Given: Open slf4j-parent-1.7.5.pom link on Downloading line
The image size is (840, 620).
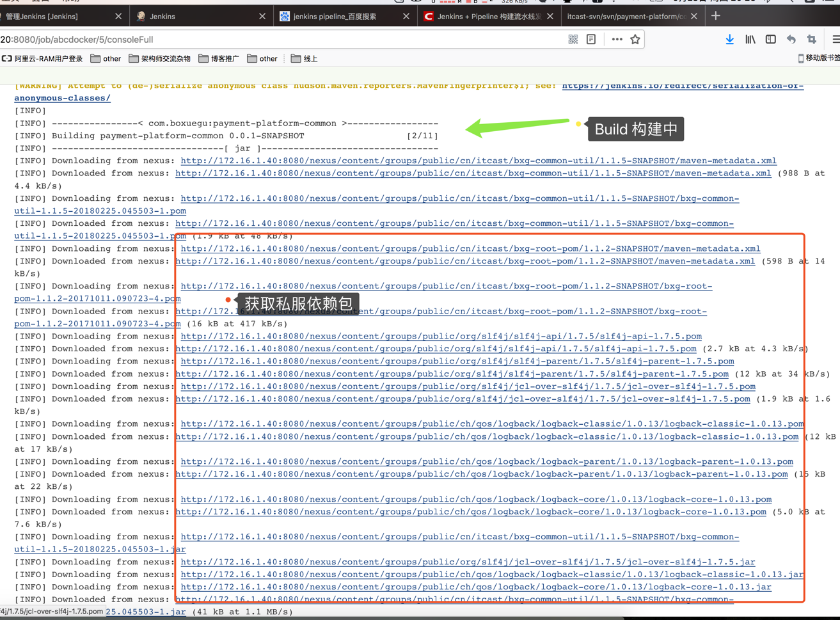Looking at the screenshot, I should 457,362.
